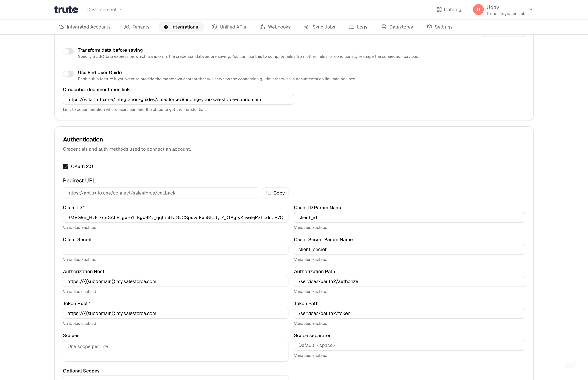Image resolution: width=588 pixels, height=380 pixels.
Task: Click the Webhooks icon
Action: [x=262, y=27]
